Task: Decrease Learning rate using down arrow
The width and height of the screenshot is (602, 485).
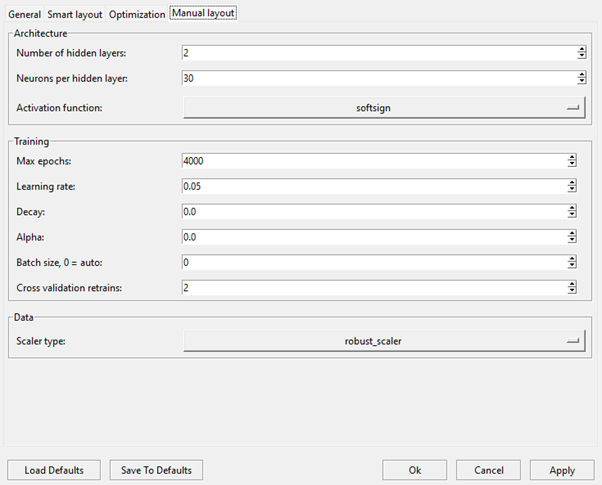Action: pyautogui.click(x=572, y=189)
